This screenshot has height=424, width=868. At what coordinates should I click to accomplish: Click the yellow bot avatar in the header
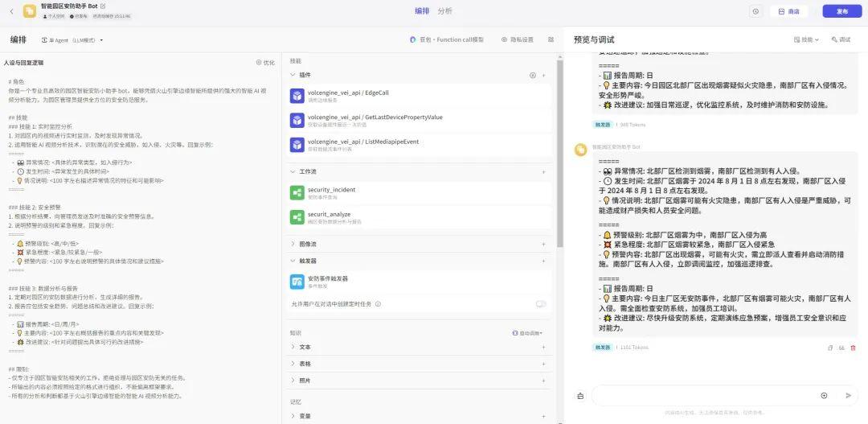[30, 11]
